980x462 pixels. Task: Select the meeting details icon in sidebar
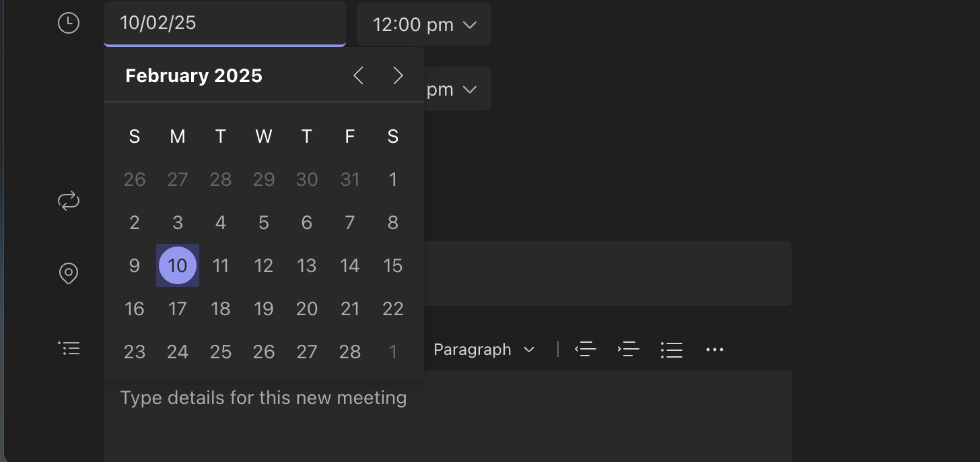tap(69, 348)
